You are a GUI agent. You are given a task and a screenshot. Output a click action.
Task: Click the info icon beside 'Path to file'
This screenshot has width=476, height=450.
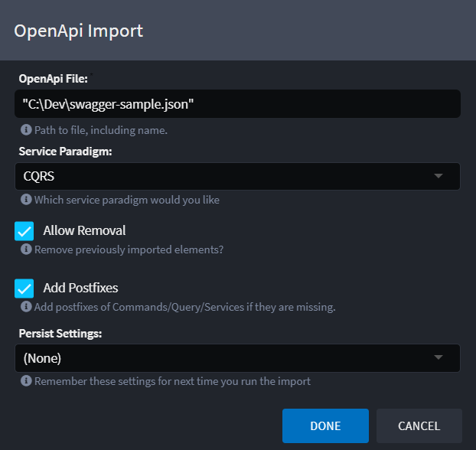(26, 130)
